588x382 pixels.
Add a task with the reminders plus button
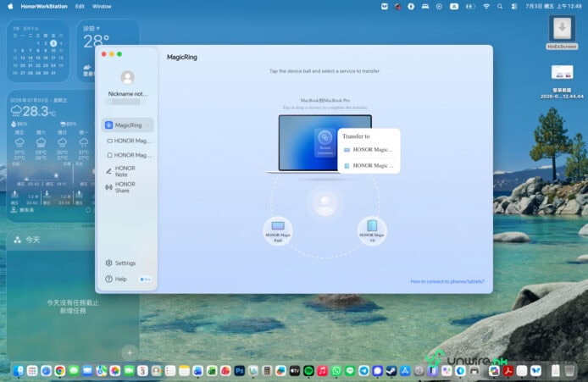coord(130,352)
